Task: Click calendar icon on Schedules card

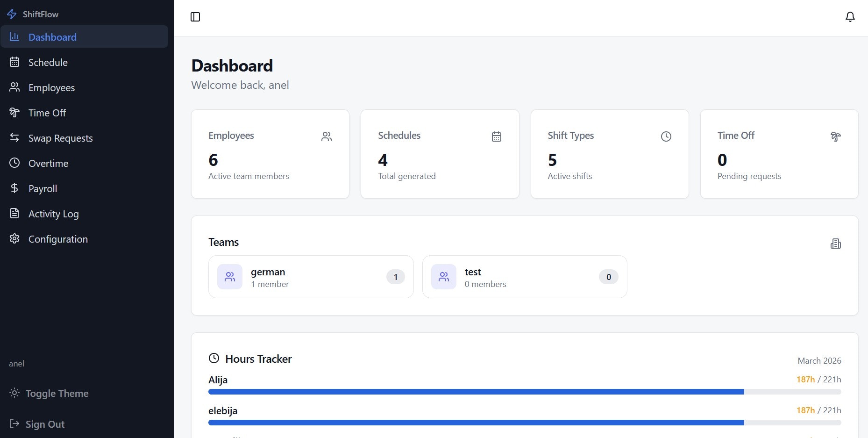Action: click(497, 136)
